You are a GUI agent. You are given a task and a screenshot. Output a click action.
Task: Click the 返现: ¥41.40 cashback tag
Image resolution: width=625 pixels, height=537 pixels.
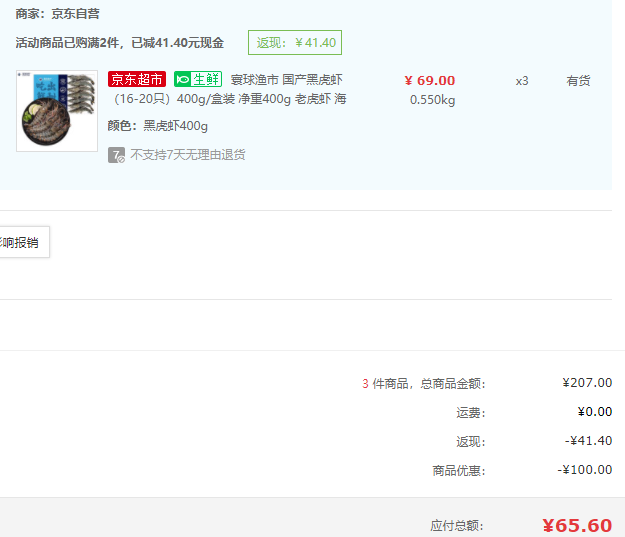295,43
